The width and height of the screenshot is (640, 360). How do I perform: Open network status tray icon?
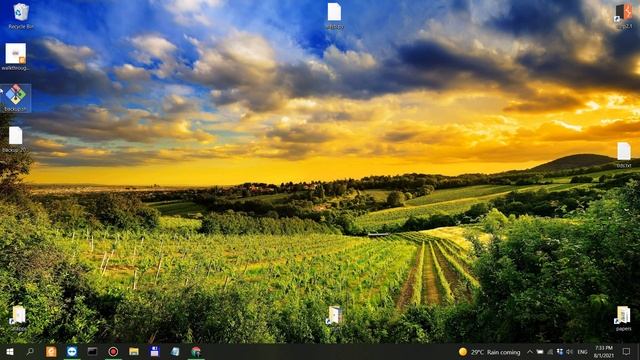(550, 352)
